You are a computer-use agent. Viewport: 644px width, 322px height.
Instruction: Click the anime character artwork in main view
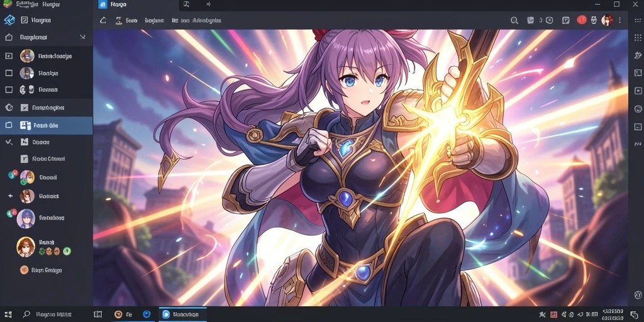point(360,167)
